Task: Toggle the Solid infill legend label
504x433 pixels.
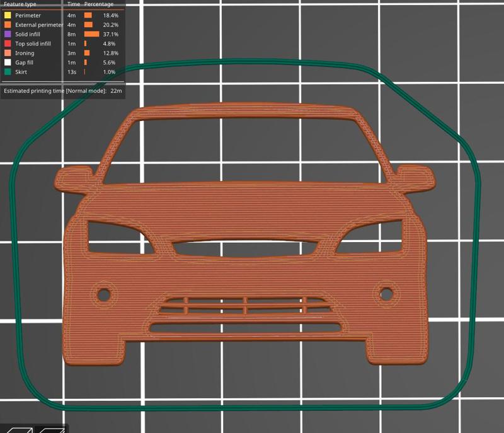Action: [x=28, y=34]
